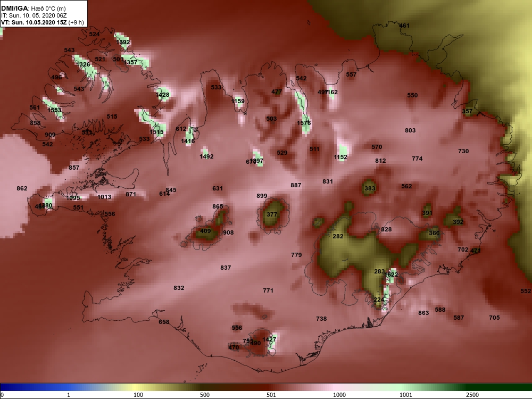532x399 pixels.
Task: Click the 383 value on the green patch
Action: (x=370, y=188)
